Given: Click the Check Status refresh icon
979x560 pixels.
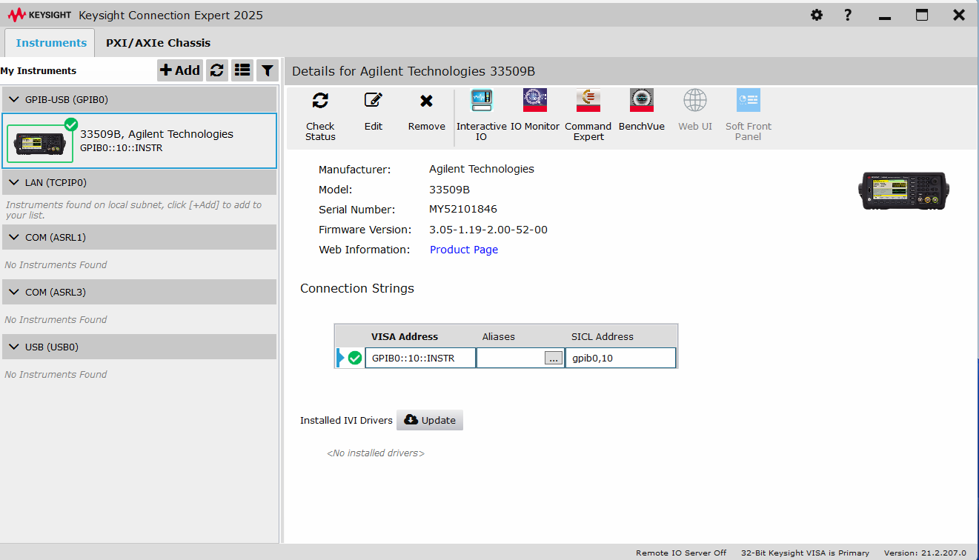Looking at the screenshot, I should (320, 101).
